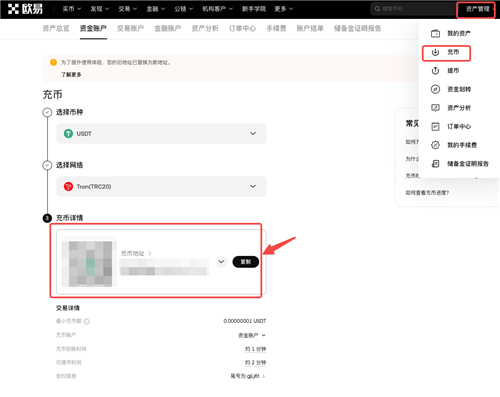Click the search magnifier icon
The width and height of the screenshot is (500, 397).
(x=377, y=9)
